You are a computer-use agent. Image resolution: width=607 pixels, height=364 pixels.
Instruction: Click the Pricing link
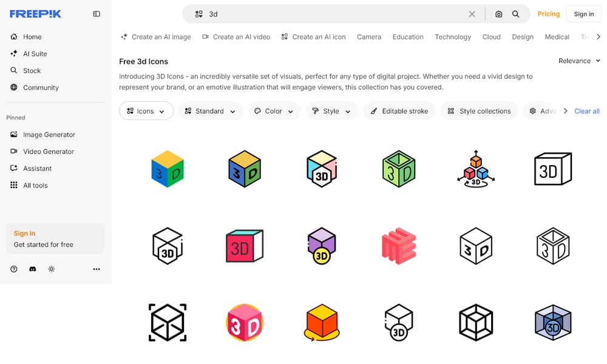pos(548,13)
